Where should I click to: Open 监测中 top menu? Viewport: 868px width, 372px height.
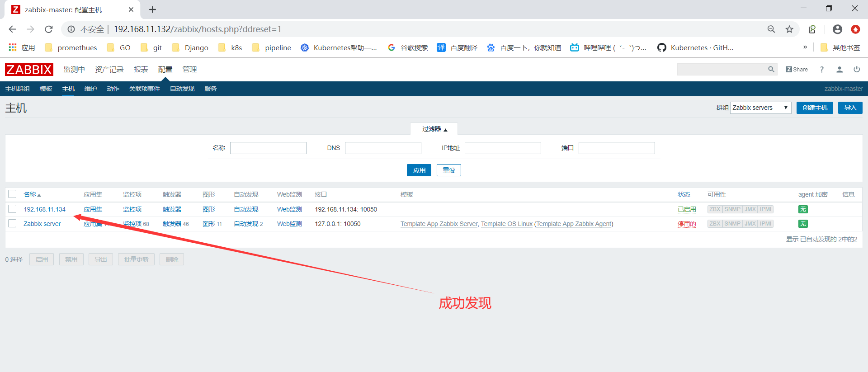[74, 69]
